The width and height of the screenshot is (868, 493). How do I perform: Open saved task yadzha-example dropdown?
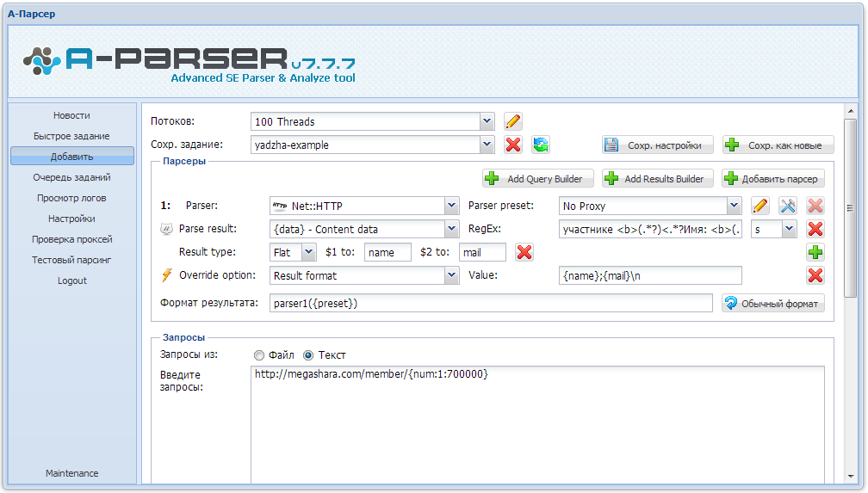coord(487,145)
